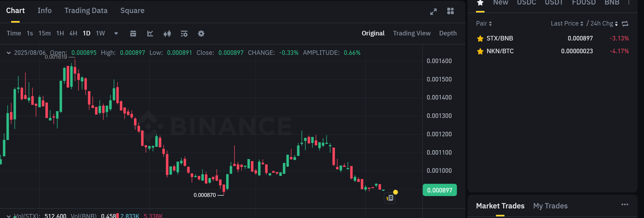Open chart settings gear
Screen dimensions: 644x218
tap(201, 34)
